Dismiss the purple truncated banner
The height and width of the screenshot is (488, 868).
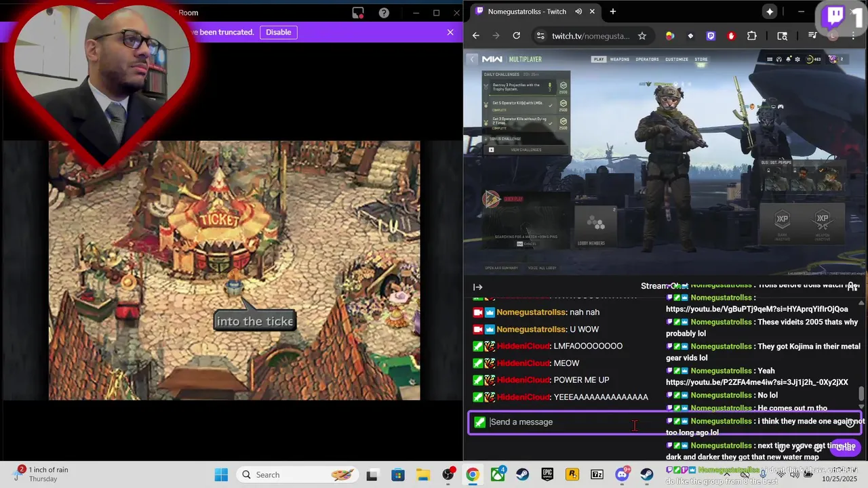450,32
